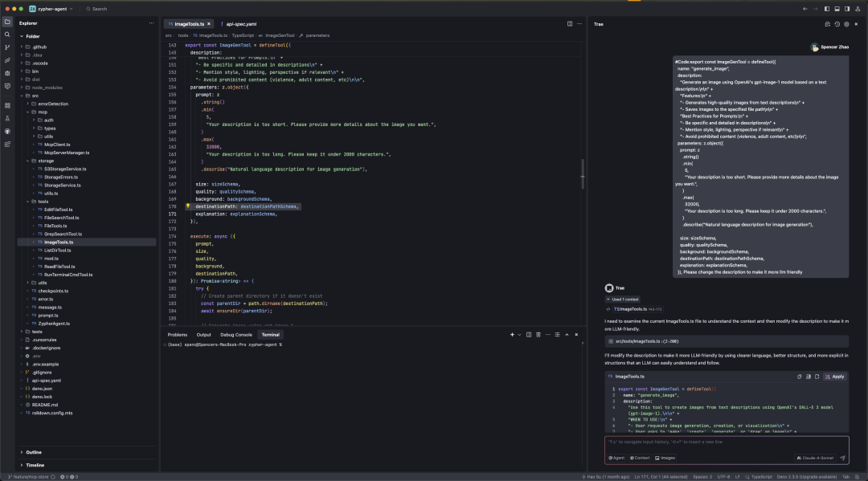The image size is (868, 481).
Task: Maximize the terminal panel with the up caret
Action: pos(567,335)
